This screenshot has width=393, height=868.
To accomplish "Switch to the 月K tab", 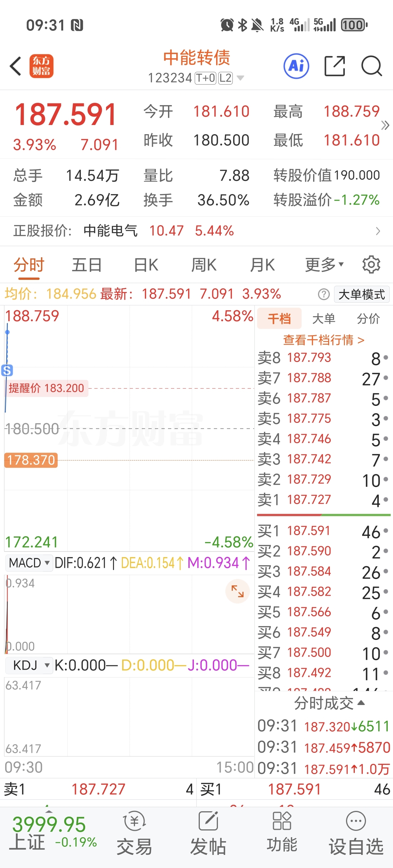I will (x=262, y=265).
